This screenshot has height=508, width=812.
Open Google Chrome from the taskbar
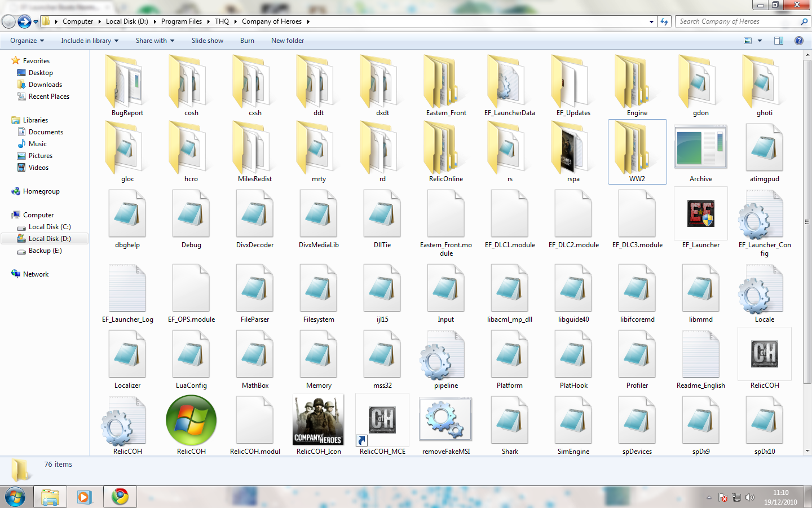click(x=120, y=497)
